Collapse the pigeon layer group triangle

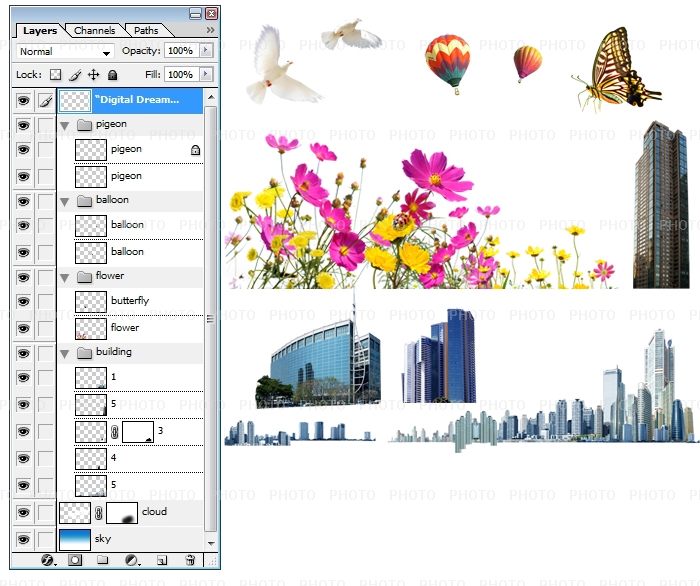click(x=65, y=125)
